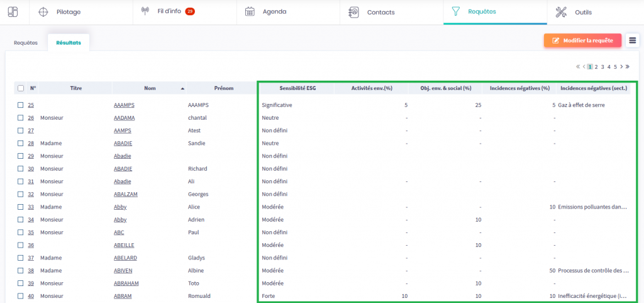
Task: Go to the next results page arrow
Action: [x=621, y=66]
